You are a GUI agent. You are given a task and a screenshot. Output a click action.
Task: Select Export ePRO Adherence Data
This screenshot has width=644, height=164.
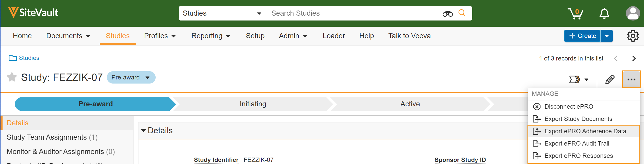point(585,131)
